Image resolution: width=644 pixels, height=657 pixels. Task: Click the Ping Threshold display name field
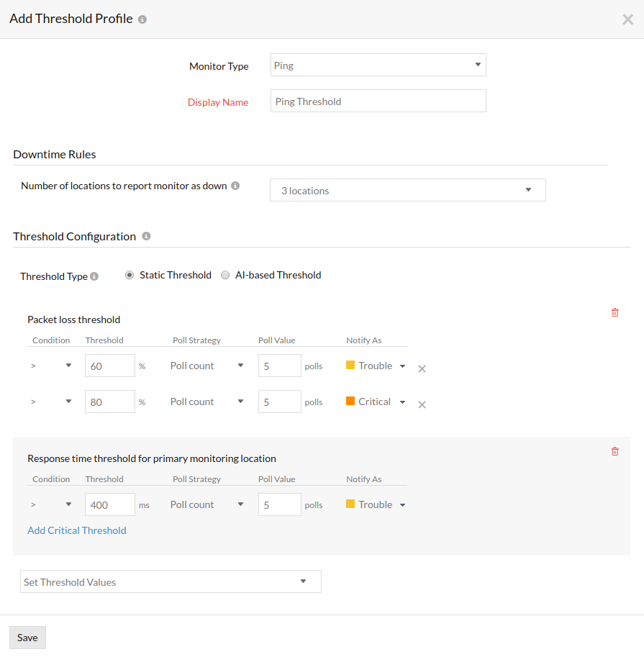point(378,101)
